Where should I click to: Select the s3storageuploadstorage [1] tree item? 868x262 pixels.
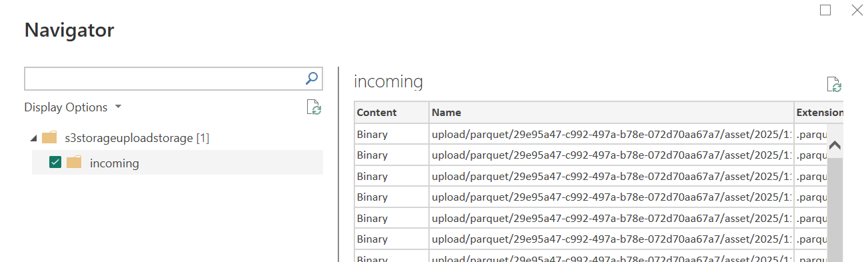point(137,138)
